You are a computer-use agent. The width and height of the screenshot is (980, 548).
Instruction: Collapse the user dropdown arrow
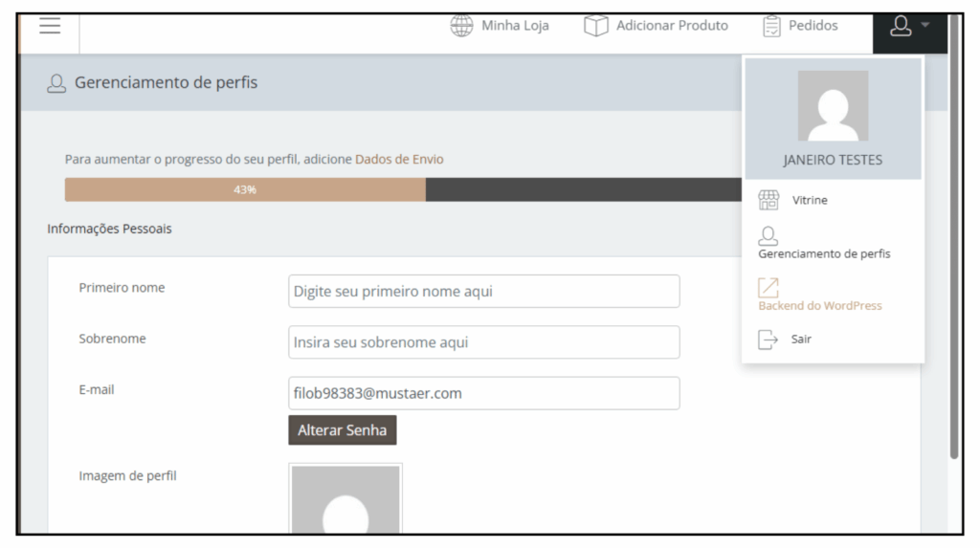tap(925, 26)
